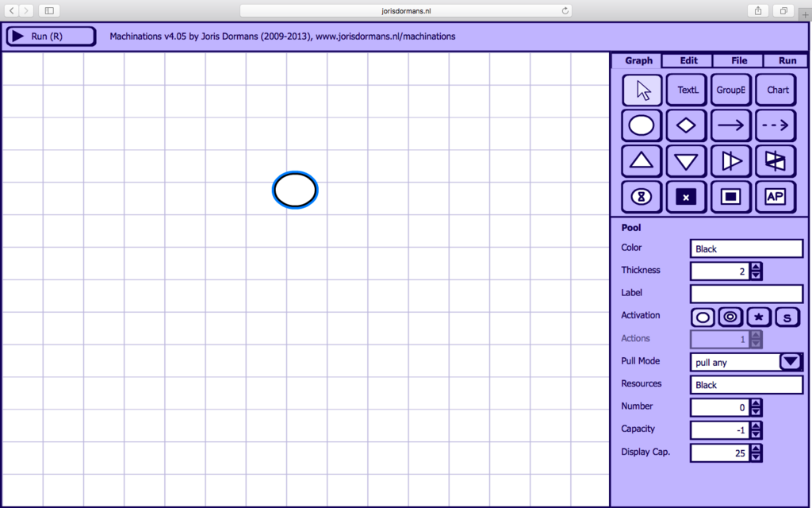This screenshot has height=508, width=812.
Task: Select the GroupBox tool
Action: [730, 90]
